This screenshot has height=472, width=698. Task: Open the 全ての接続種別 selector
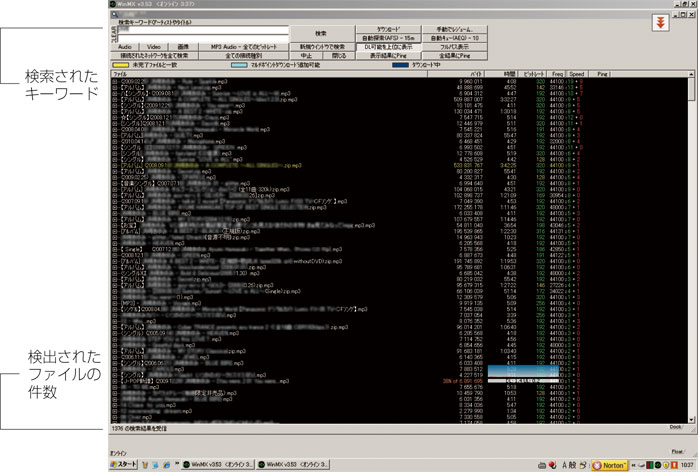[243, 56]
